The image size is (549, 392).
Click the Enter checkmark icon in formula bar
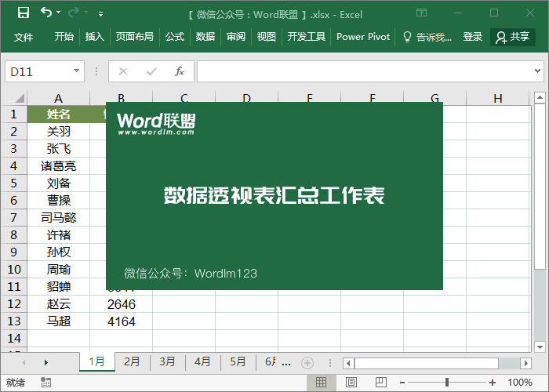[151, 71]
